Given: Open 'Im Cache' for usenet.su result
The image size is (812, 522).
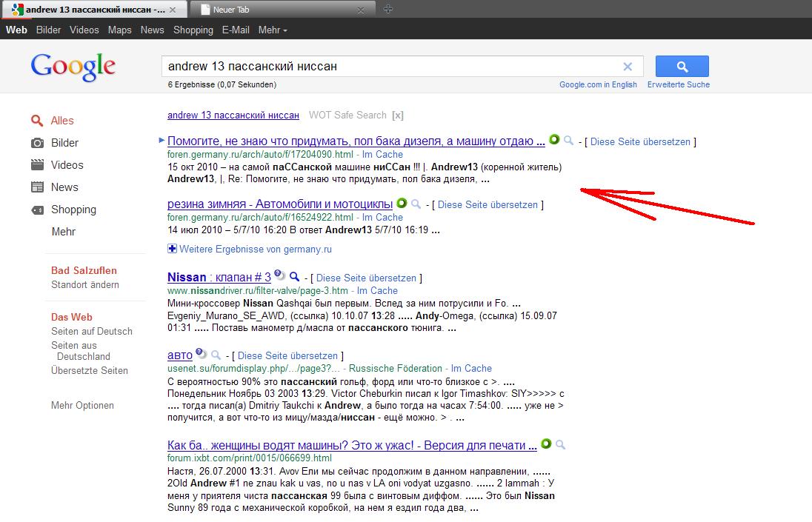Looking at the screenshot, I should click(471, 368).
